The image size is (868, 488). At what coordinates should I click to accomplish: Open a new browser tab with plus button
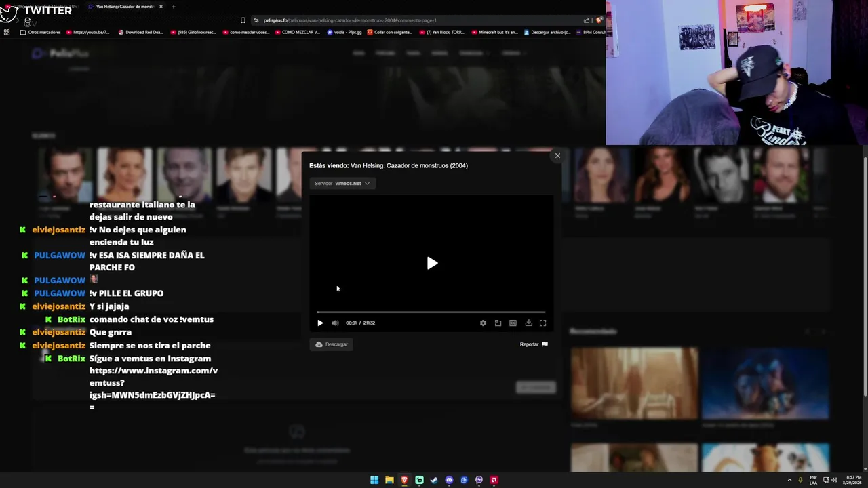coord(173,7)
